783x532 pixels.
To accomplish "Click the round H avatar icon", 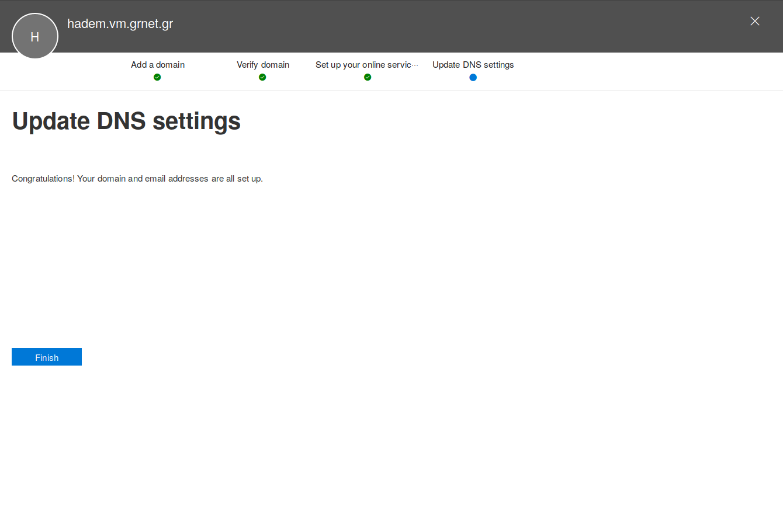I will coord(35,36).
